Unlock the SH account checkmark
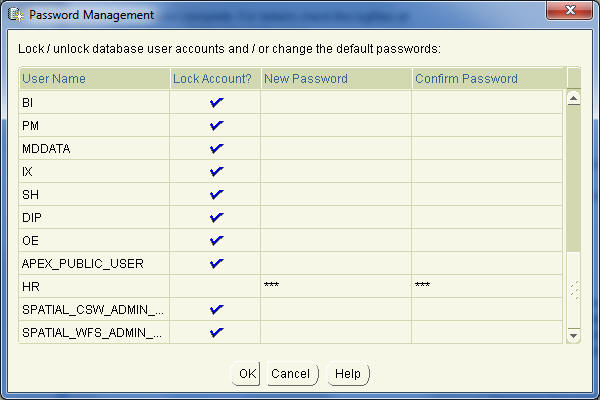The image size is (600, 400). (x=216, y=194)
